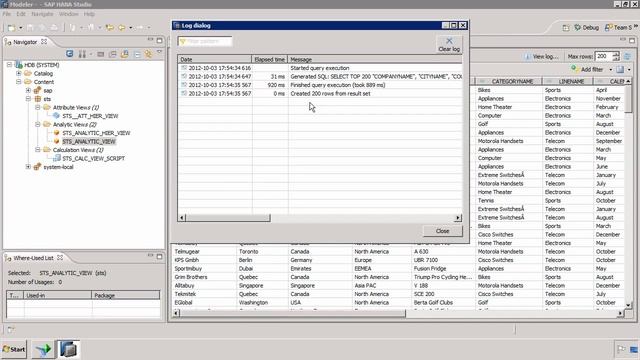
Task: Click down arrow of data table scrollbar
Action: [x=628, y=305]
